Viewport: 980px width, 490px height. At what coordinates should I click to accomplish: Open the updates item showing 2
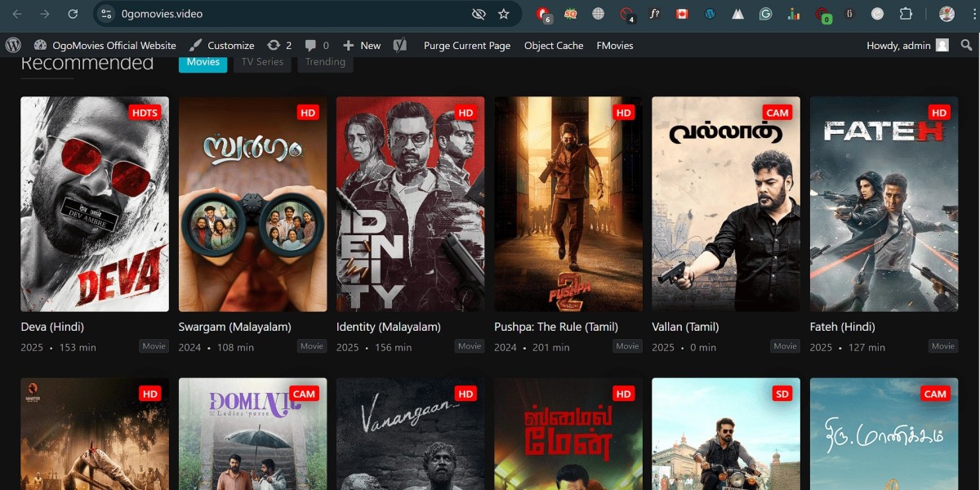tap(279, 46)
